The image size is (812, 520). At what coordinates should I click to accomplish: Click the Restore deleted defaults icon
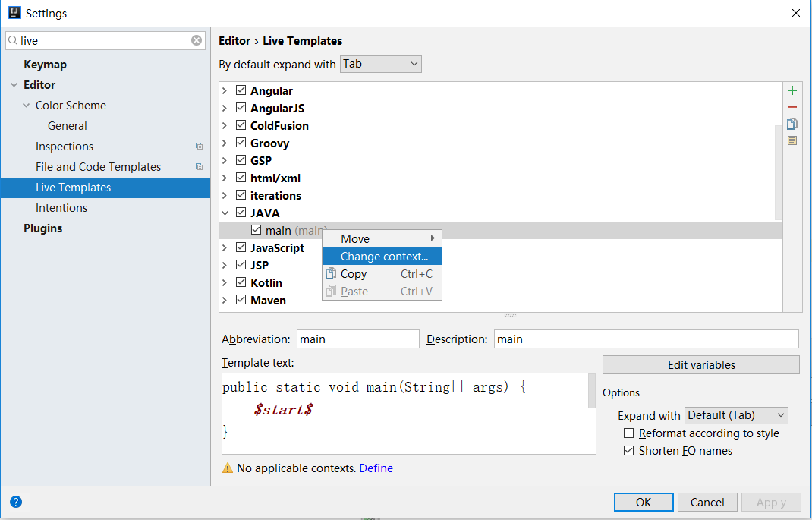pos(792,140)
